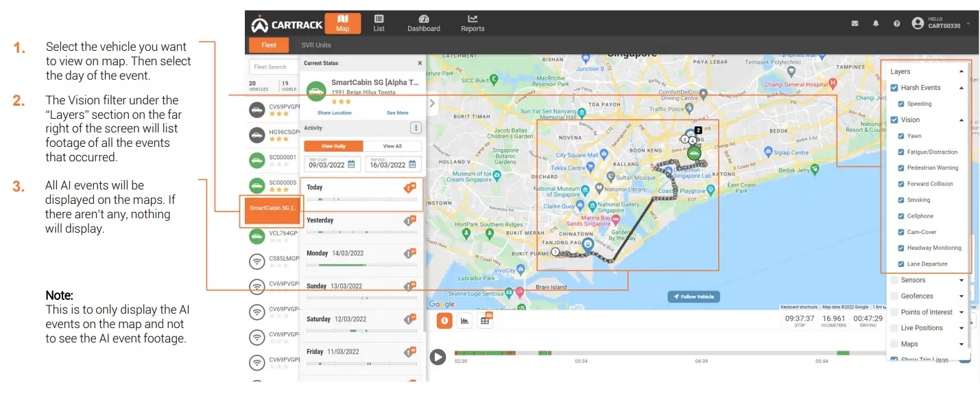Toggle the Pedestrian Warning checkbox
This screenshot has height=396, width=980.
901,167
